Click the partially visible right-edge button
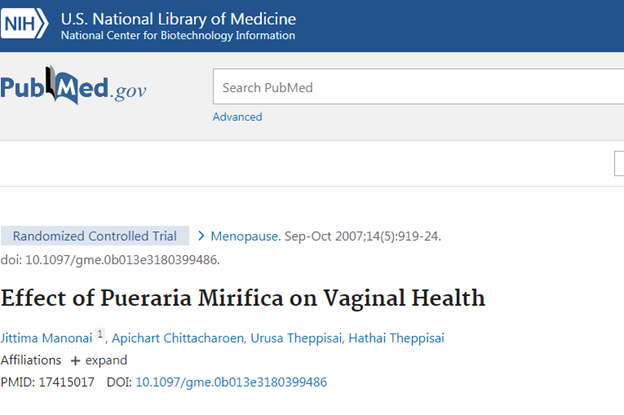Screen dimensions: 624x415 [x=619, y=164]
